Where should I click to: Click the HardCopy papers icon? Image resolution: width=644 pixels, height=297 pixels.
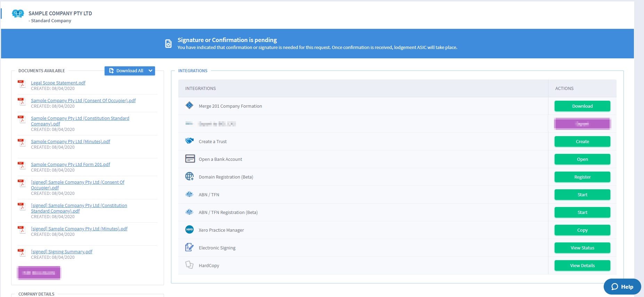click(189, 265)
